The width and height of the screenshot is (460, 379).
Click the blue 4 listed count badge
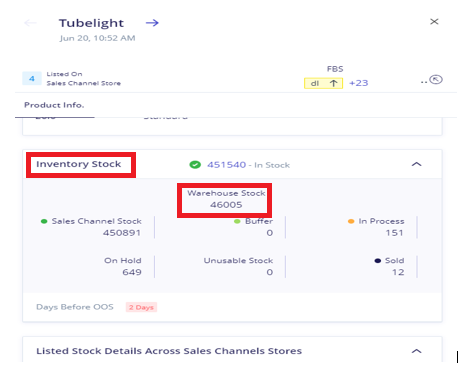click(32, 79)
